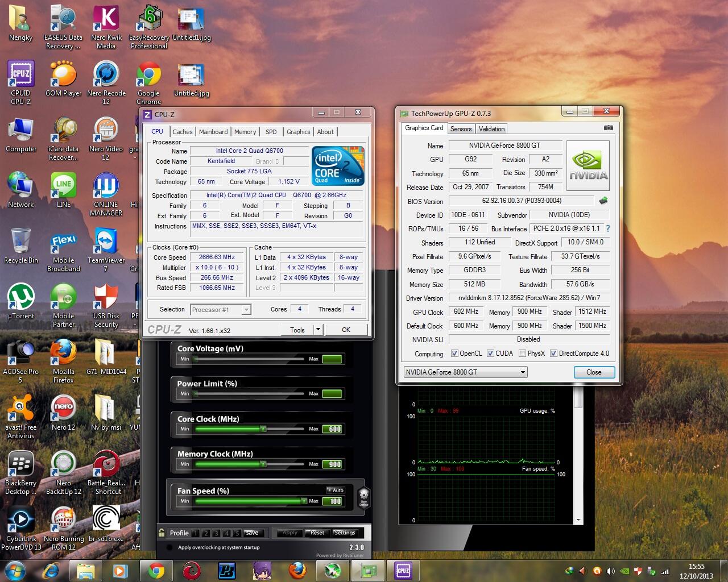Click GPU-Z BIOS save chip icon
728x582 pixels.
(603, 201)
